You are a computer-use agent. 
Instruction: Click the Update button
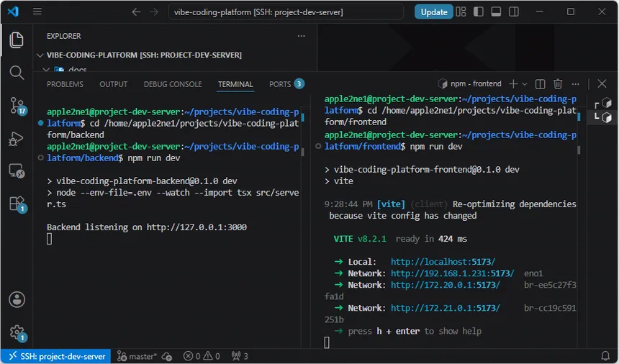(433, 12)
